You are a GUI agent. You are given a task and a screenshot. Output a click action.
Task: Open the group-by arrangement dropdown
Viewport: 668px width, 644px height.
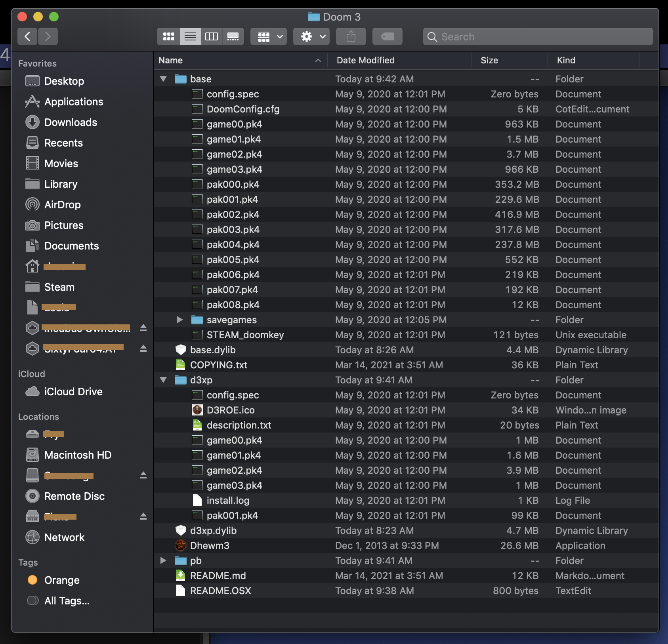269,36
